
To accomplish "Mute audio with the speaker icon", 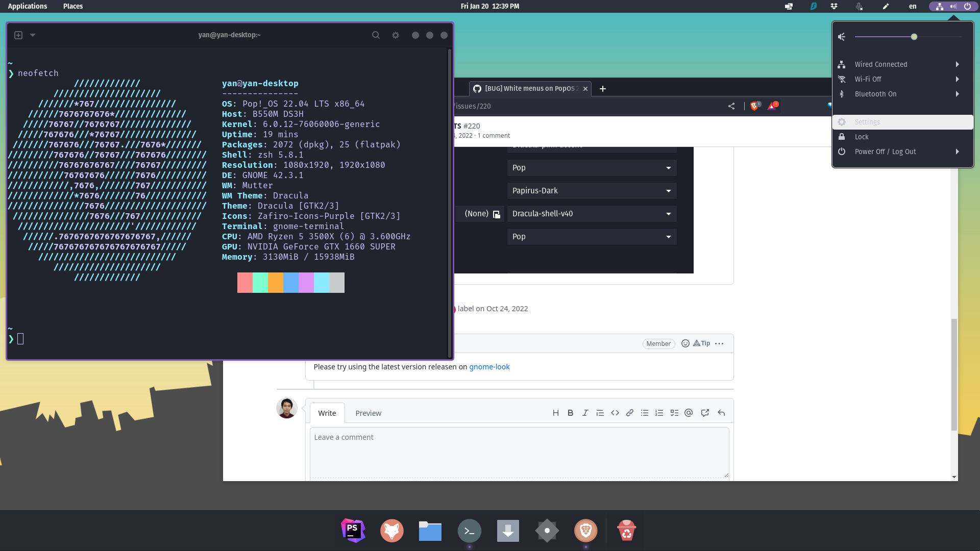I will pyautogui.click(x=841, y=36).
